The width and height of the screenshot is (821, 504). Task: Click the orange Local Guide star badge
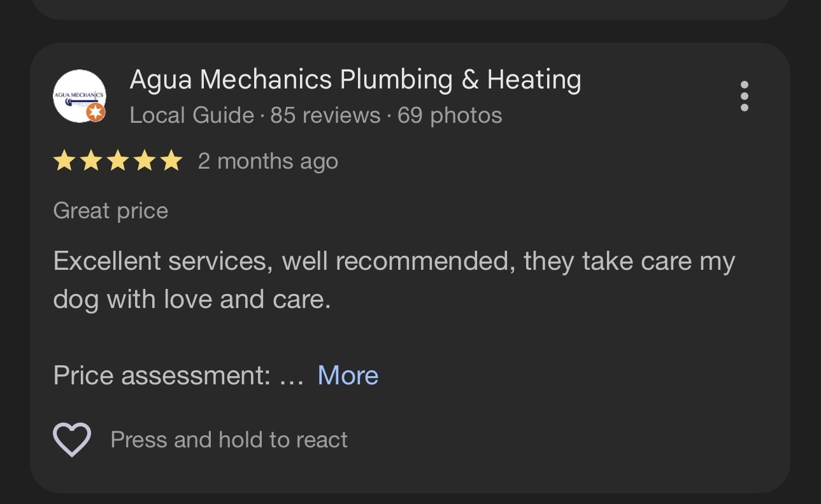coord(96,113)
